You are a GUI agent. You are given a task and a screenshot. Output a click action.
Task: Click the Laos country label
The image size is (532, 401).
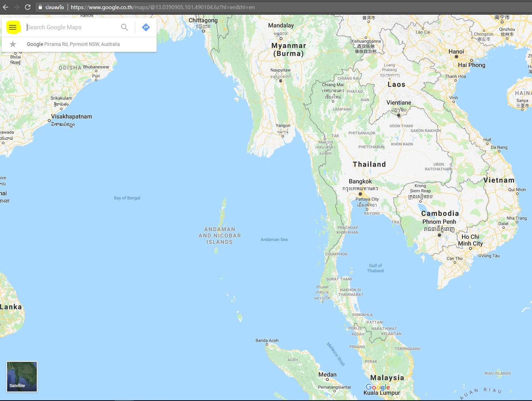click(397, 84)
